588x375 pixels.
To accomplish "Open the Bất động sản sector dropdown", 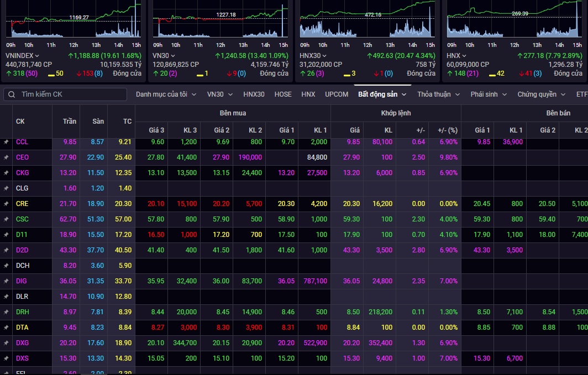I will [x=404, y=94].
